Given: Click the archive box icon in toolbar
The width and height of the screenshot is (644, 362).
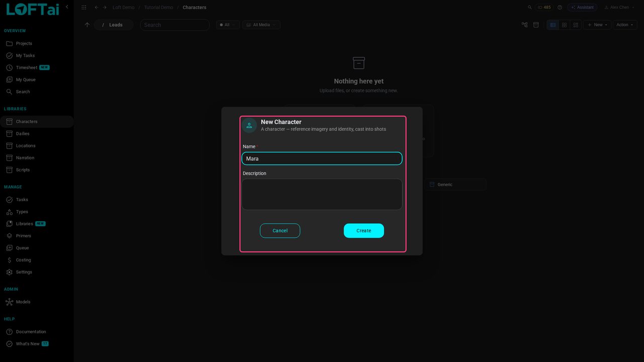Looking at the screenshot, I should click(536, 25).
